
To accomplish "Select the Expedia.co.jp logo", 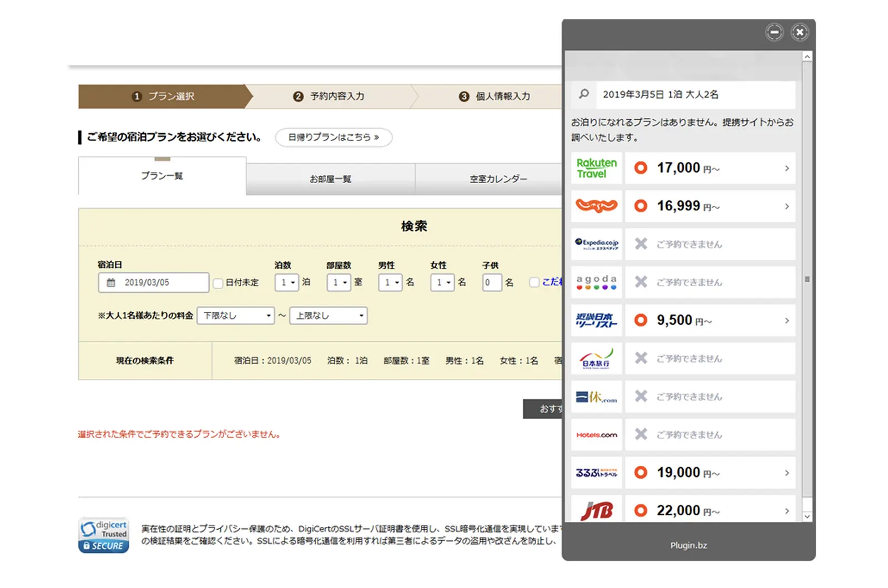I will 596,244.
